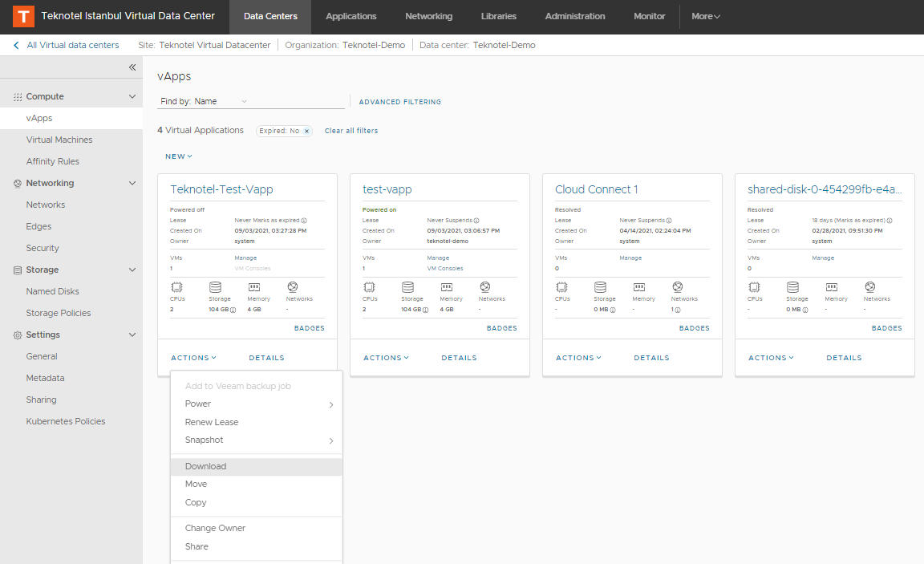Collapse the Storage section chevron in sidebar

pos(132,270)
